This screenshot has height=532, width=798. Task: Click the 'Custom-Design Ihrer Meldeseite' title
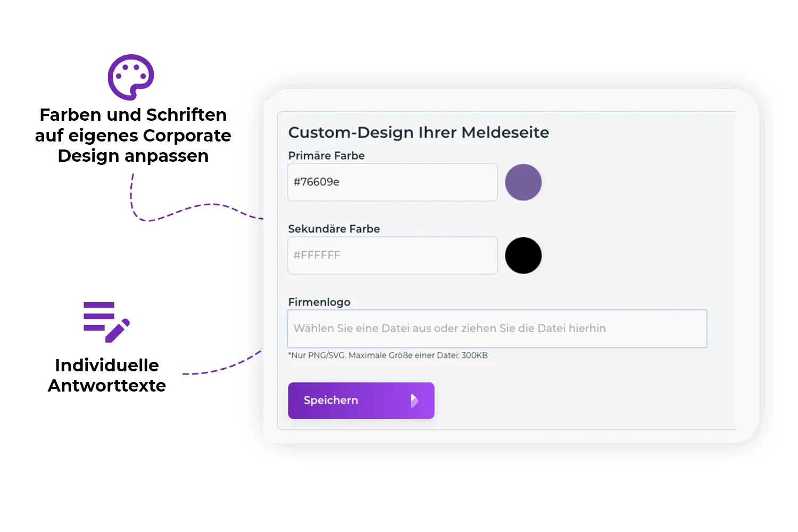[418, 132]
